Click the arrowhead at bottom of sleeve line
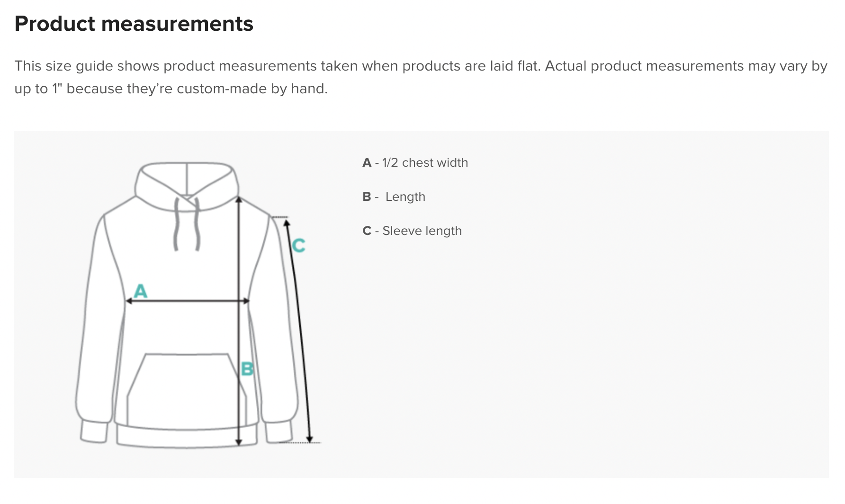The image size is (845, 504). coord(310,439)
